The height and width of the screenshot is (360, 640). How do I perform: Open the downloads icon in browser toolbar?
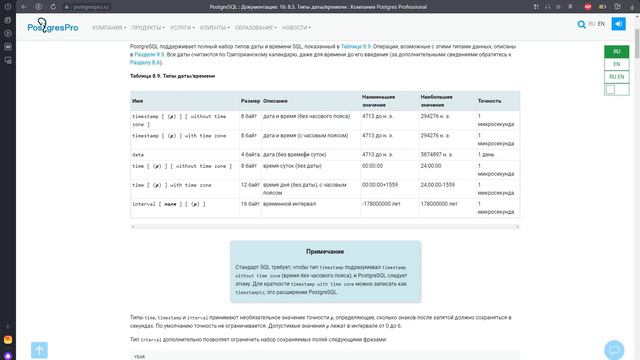click(x=632, y=7)
